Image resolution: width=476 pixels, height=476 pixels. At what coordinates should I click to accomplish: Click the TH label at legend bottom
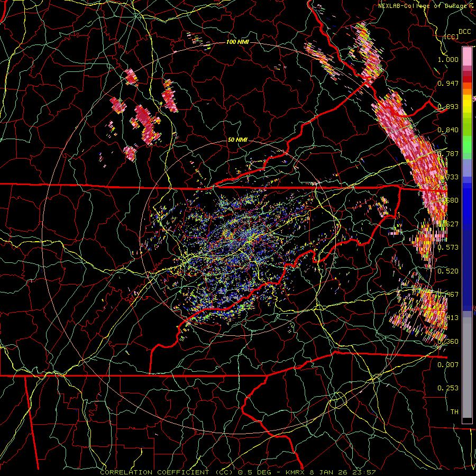pyautogui.click(x=454, y=411)
